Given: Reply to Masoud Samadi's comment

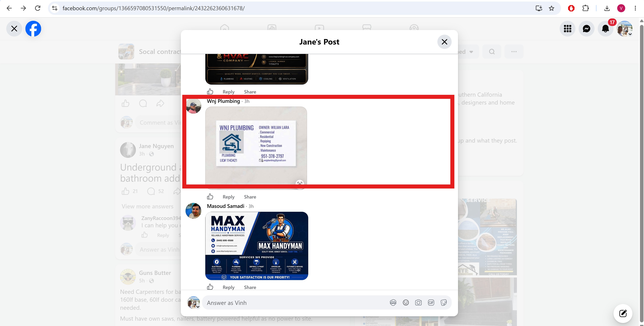Looking at the screenshot, I should [x=228, y=287].
